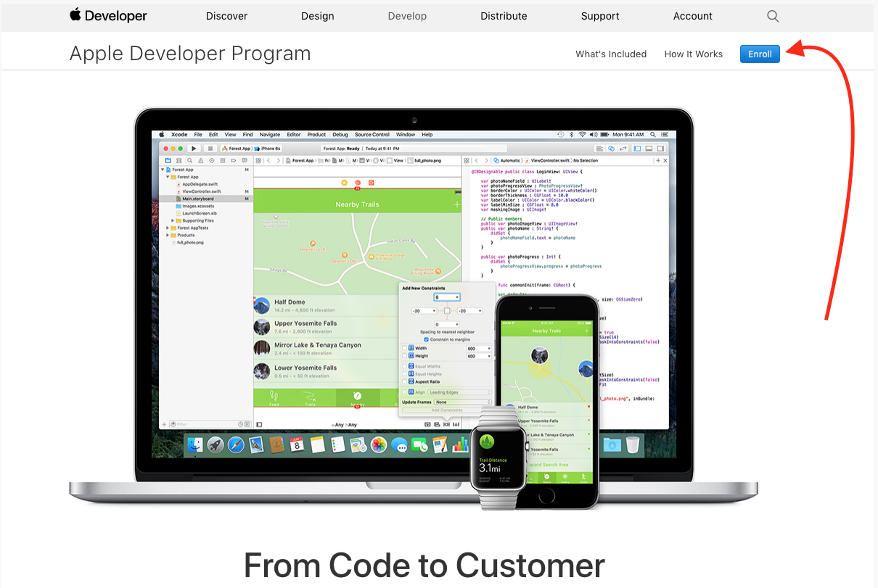The width and height of the screenshot is (878, 588).
Task: Select the Project navigator folder icon in Xcode
Action: coord(168,160)
